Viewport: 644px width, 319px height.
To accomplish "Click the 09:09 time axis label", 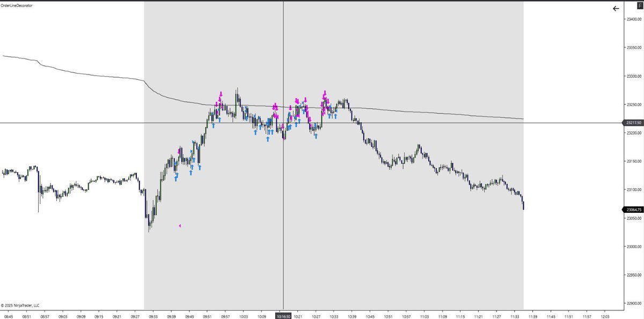I will tap(80, 316).
